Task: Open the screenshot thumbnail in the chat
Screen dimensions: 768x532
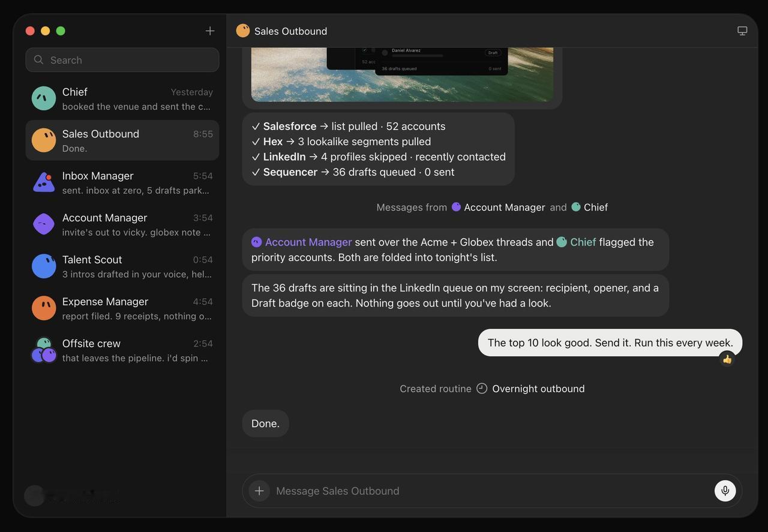Action: coord(402,74)
